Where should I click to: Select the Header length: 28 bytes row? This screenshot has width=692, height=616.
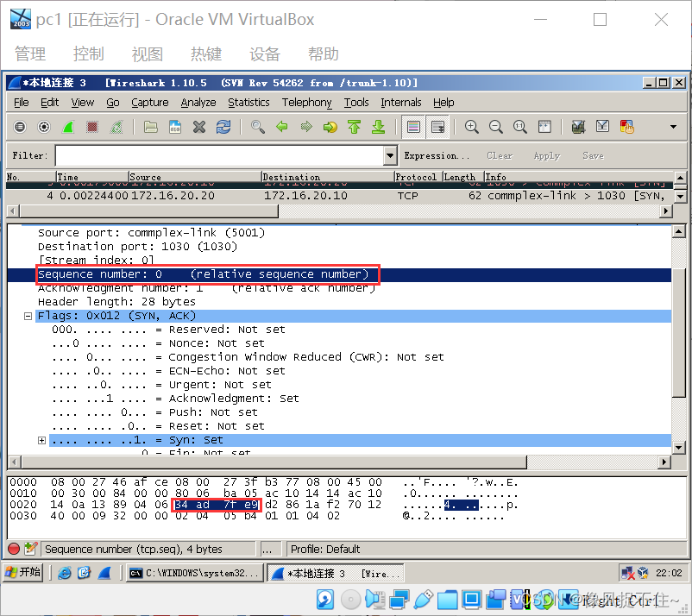[116, 302]
